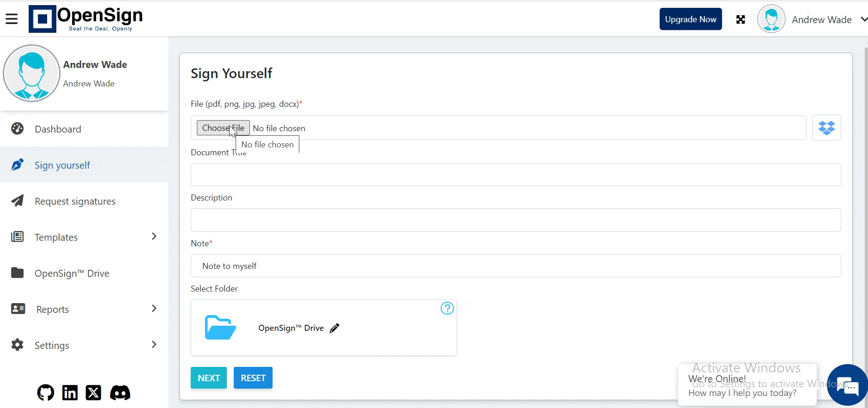Open the GitHub link icon
Screen dimensions: 868x408
[45, 393]
